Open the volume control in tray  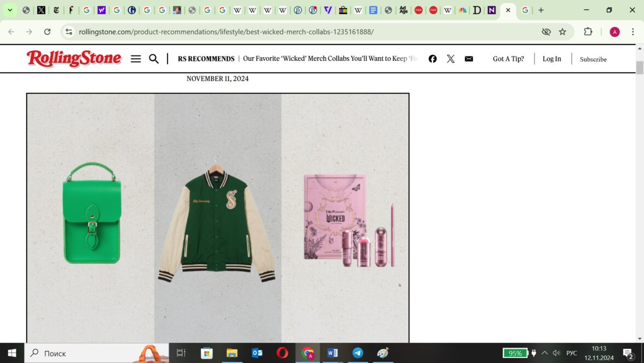click(556, 353)
